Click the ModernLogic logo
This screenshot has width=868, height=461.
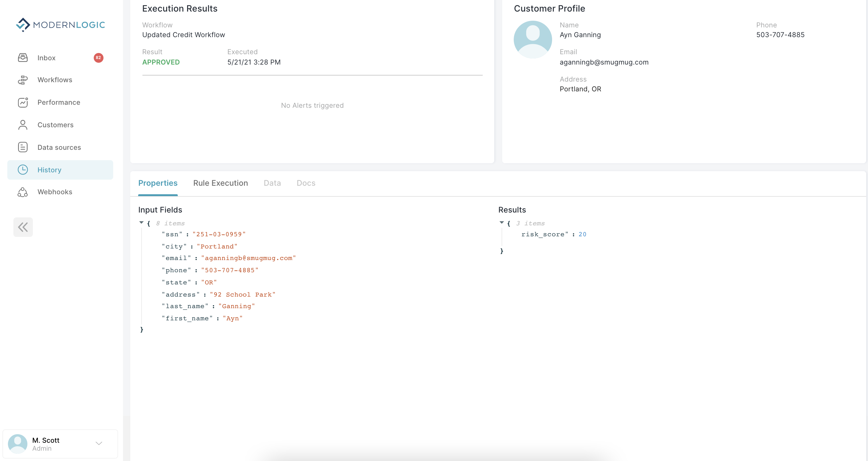[x=61, y=25]
